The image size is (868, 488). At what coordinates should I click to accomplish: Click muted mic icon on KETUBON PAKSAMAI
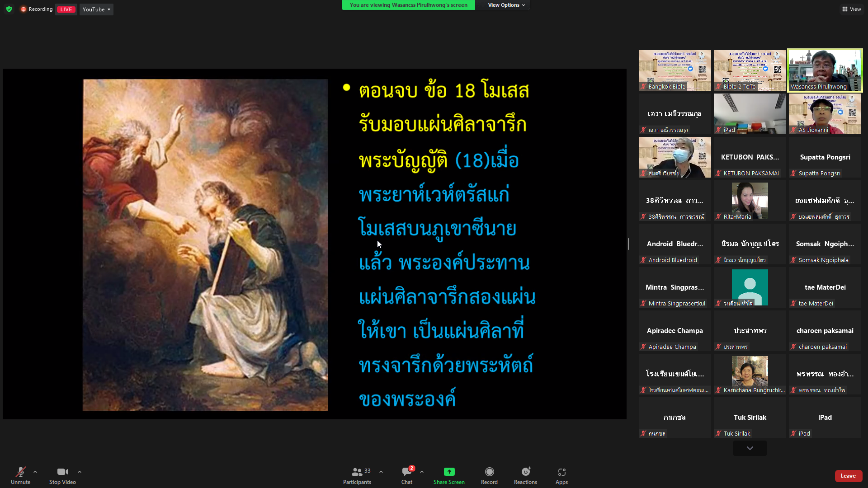pyautogui.click(x=718, y=173)
